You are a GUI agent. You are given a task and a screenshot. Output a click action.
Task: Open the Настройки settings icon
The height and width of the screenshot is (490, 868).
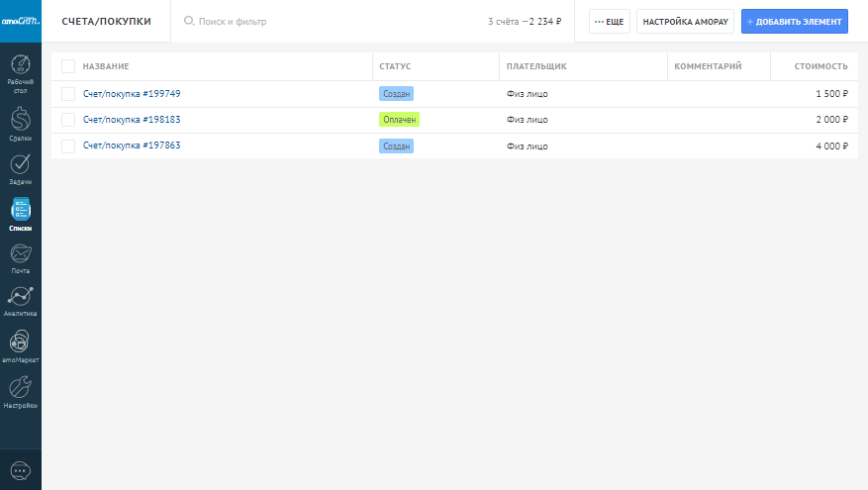click(x=20, y=388)
